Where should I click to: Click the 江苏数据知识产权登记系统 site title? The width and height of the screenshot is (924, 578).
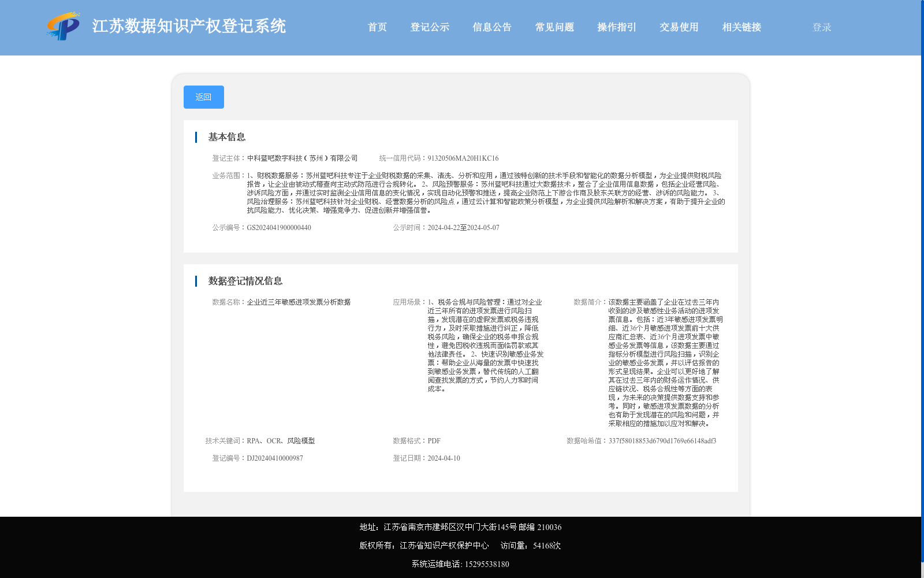pyautogui.click(x=189, y=26)
